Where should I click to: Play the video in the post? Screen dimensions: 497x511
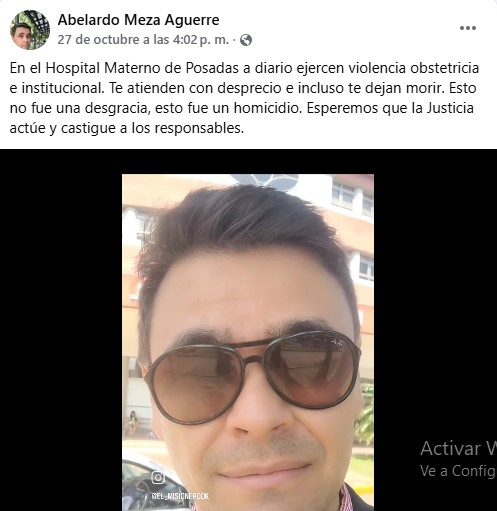click(248, 342)
